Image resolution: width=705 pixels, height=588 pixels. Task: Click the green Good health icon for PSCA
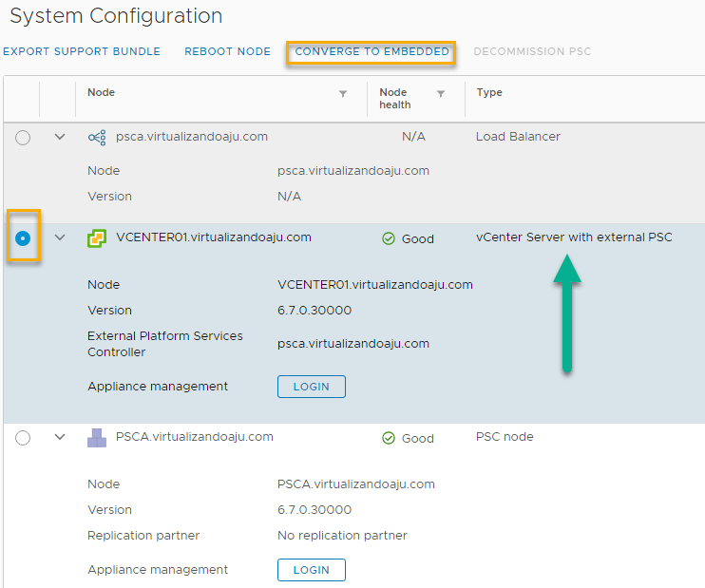click(388, 439)
